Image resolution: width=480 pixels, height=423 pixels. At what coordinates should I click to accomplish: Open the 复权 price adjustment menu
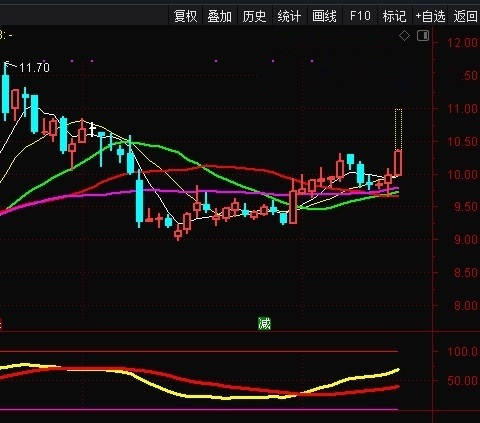[185, 16]
